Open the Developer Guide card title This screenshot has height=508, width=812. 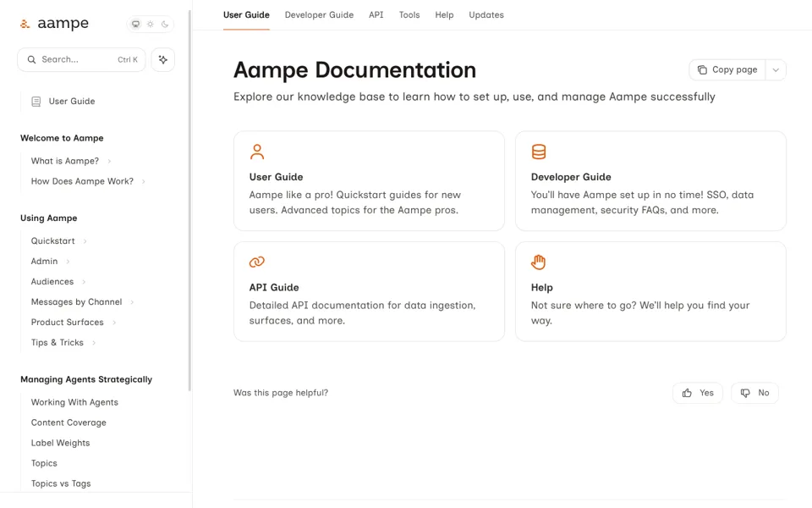tap(571, 177)
